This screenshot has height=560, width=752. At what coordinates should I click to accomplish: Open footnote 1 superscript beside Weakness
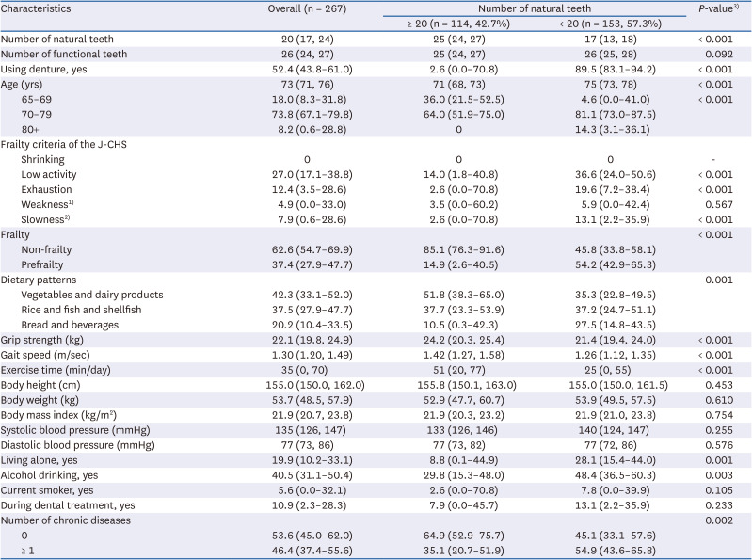pos(70,201)
